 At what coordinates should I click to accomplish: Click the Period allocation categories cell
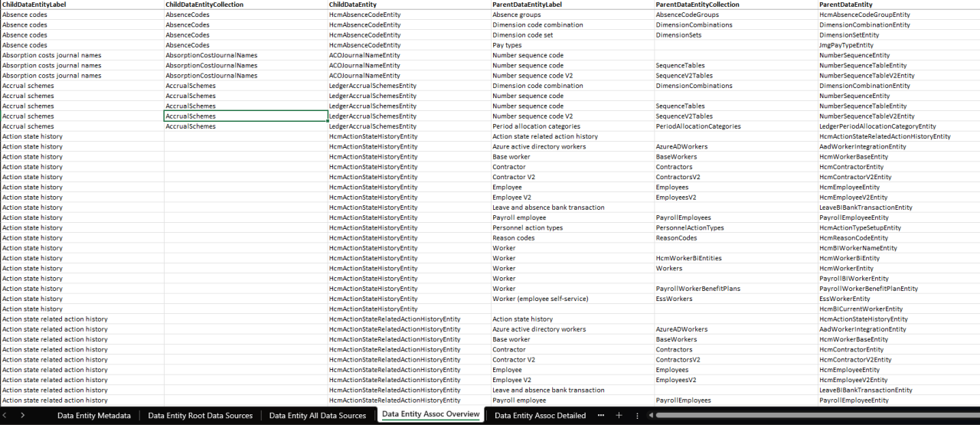pos(536,126)
